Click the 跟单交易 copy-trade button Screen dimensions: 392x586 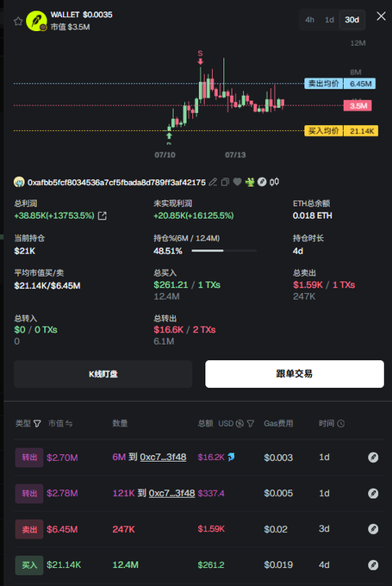pos(295,374)
